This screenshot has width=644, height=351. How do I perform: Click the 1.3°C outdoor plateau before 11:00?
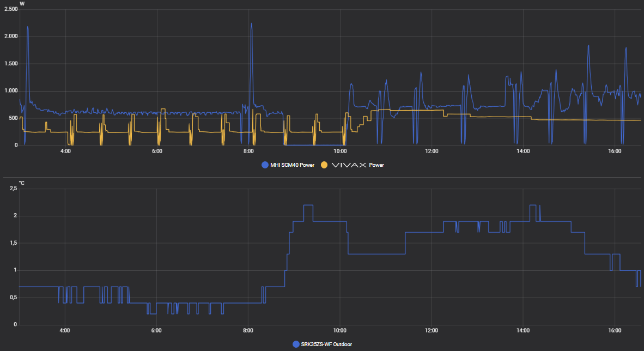[x=376, y=254]
